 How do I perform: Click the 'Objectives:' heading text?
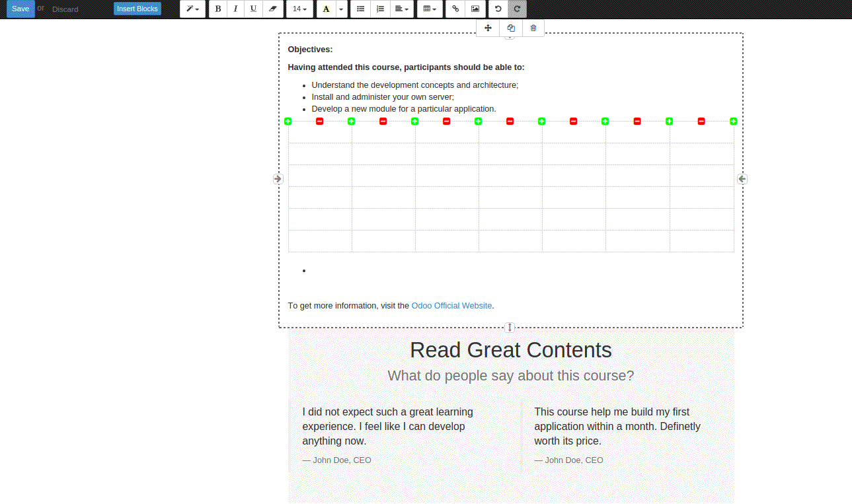(310, 50)
